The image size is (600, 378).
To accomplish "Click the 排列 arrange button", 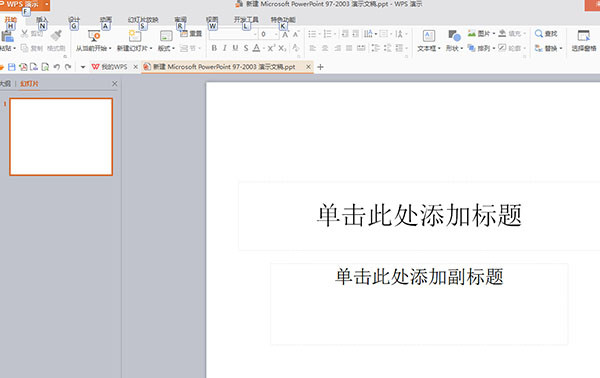I will [x=481, y=48].
